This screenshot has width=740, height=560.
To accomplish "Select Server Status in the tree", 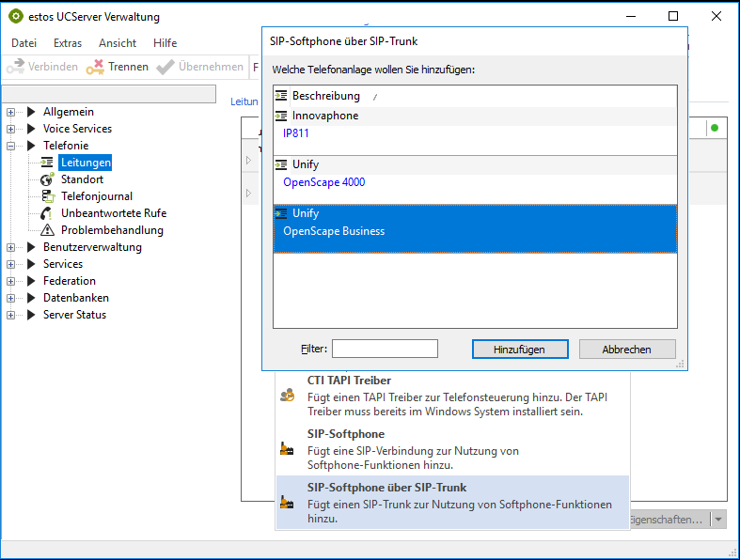I will coord(74,315).
